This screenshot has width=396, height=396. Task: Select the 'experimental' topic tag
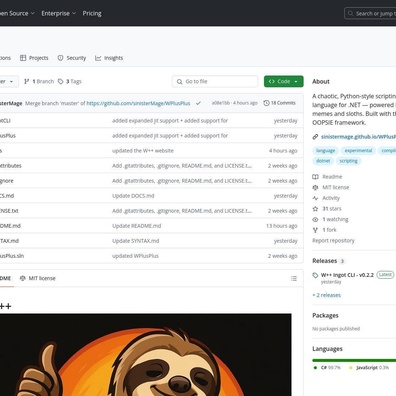tap(358, 151)
